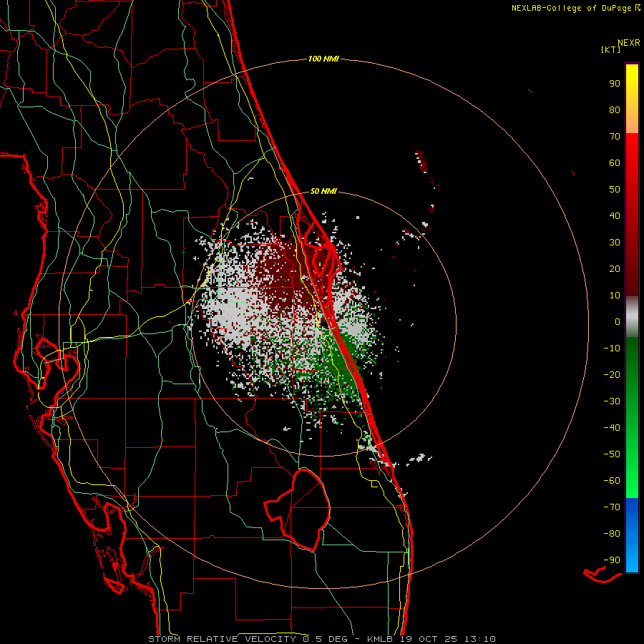Pick the blue bottom segment of velocity color bar

point(632,535)
